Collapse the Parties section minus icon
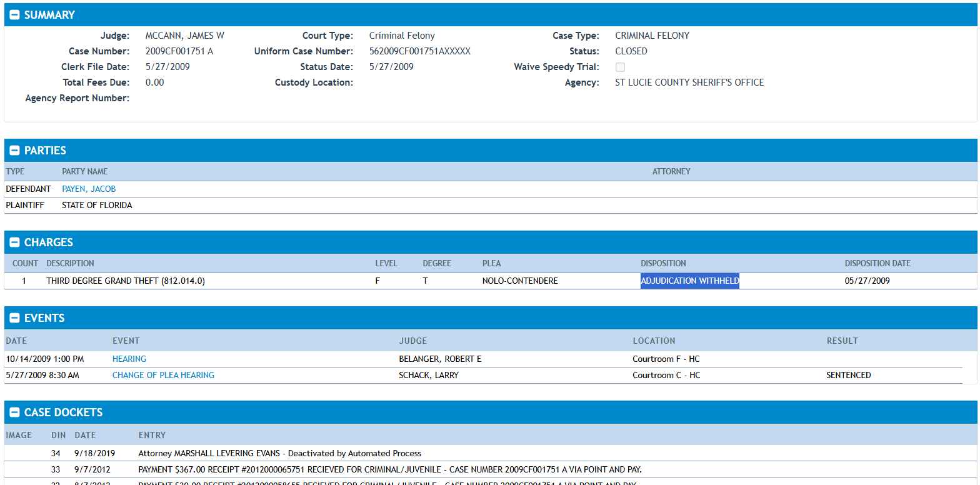This screenshot has width=980, height=485. (14, 151)
